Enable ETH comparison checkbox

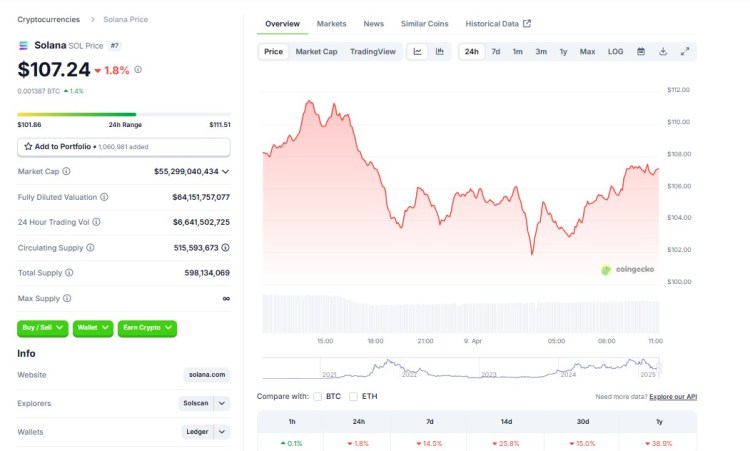pyautogui.click(x=354, y=397)
